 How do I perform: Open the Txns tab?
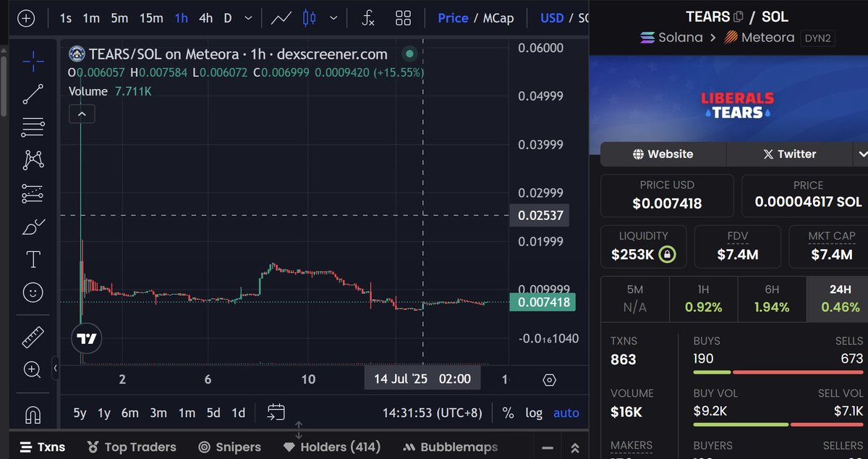click(43, 447)
